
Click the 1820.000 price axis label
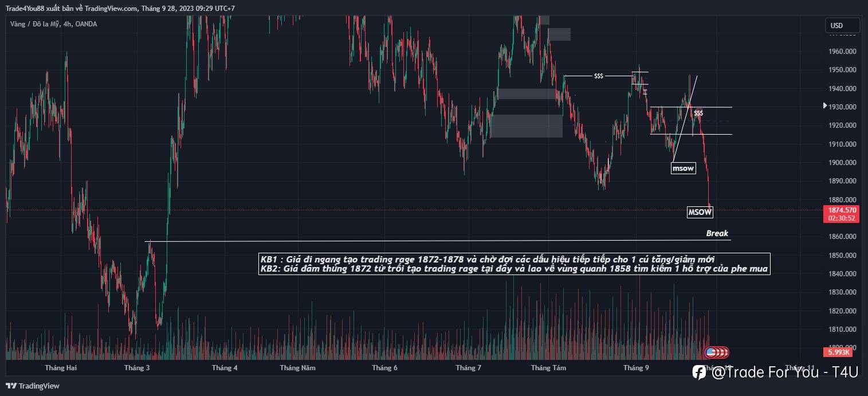(842, 311)
